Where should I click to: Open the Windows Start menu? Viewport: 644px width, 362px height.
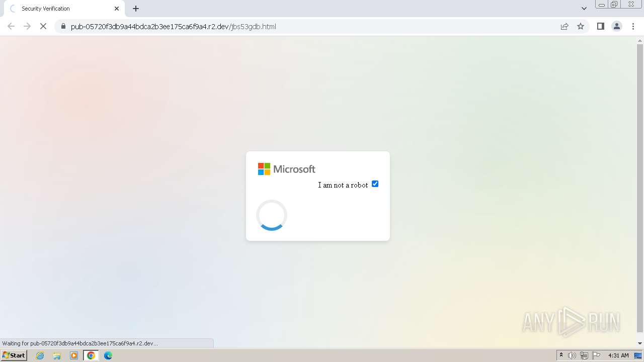click(14, 355)
